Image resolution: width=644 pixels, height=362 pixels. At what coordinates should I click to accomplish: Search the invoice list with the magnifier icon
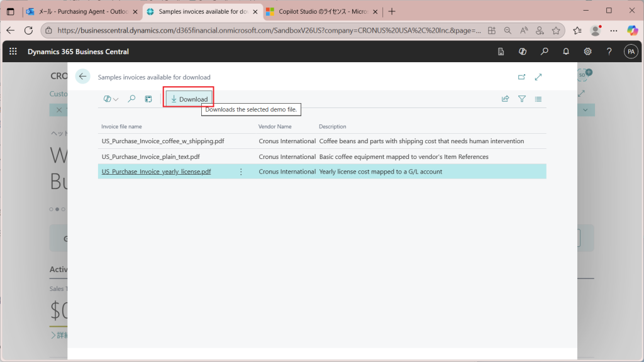tap(131, 99)
